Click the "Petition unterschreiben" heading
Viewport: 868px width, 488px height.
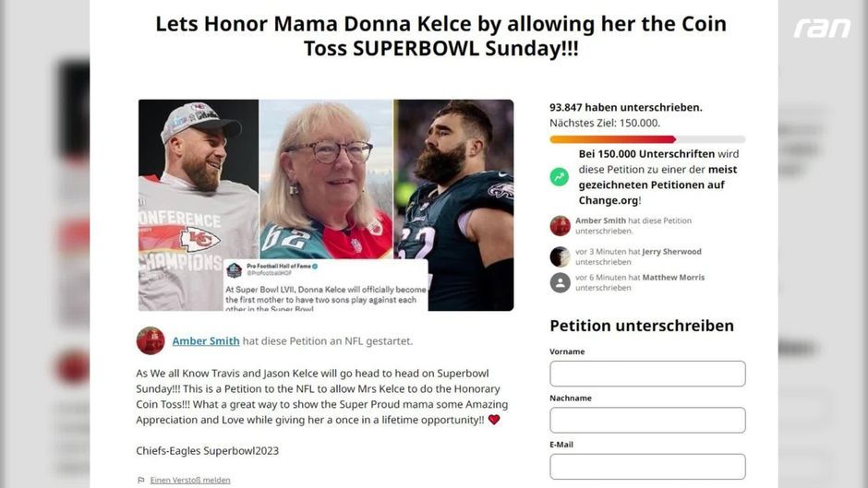(x=642, y=325)
